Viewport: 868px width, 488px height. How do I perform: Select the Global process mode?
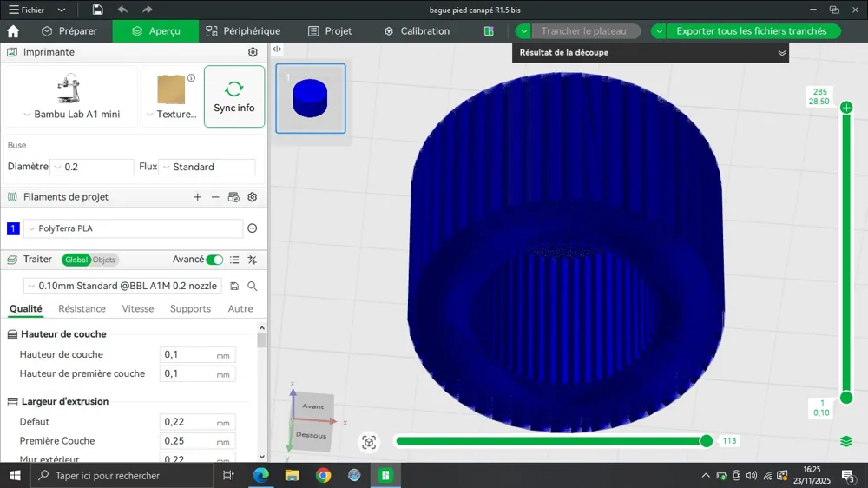[76, 260]
